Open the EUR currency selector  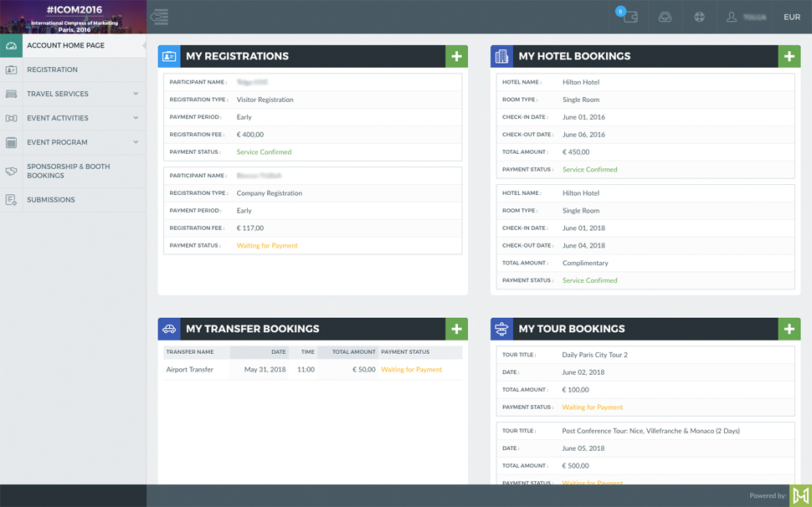792,17
